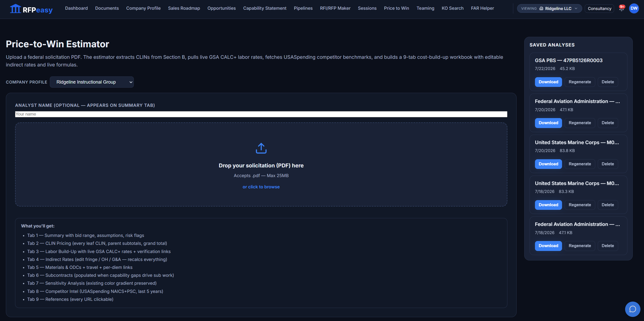Regenerate the 7/18/2026 Marine Corps analysis

point(580,205)
